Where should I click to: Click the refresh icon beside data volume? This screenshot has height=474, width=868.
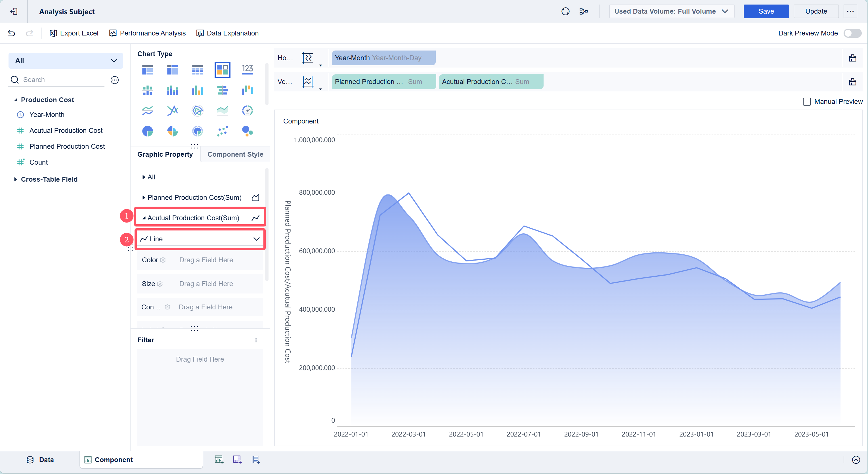click(565, 11)
